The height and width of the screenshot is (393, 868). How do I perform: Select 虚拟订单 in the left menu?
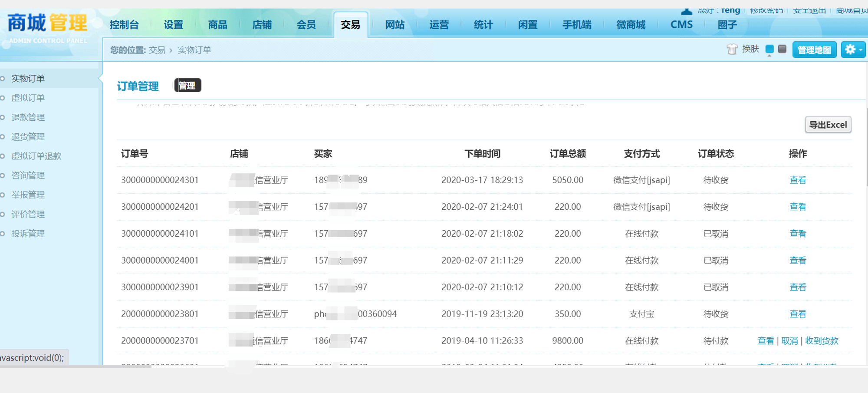[x=28, y=98]
